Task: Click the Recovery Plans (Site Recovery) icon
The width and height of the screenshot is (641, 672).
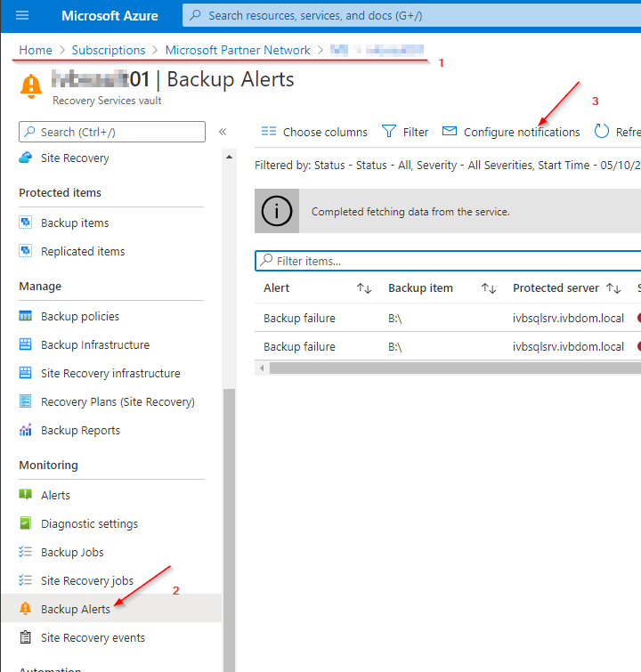Action: click(25, 401)
